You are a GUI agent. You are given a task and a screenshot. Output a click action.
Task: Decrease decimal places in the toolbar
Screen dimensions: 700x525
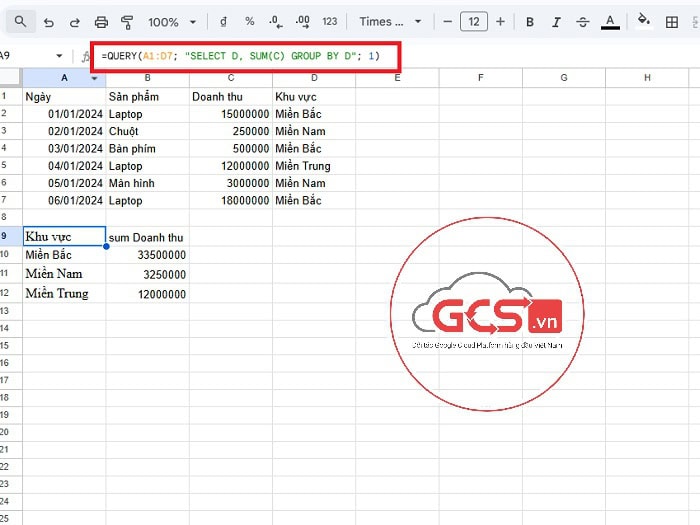coord(275,22)
